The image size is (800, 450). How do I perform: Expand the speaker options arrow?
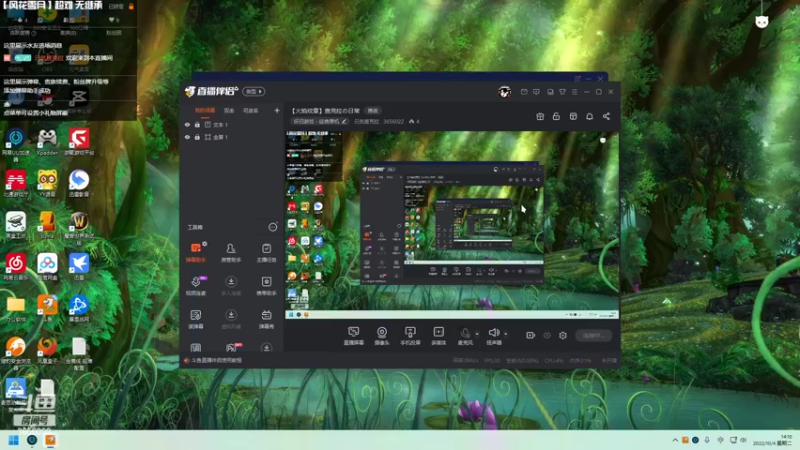[506, 334]
